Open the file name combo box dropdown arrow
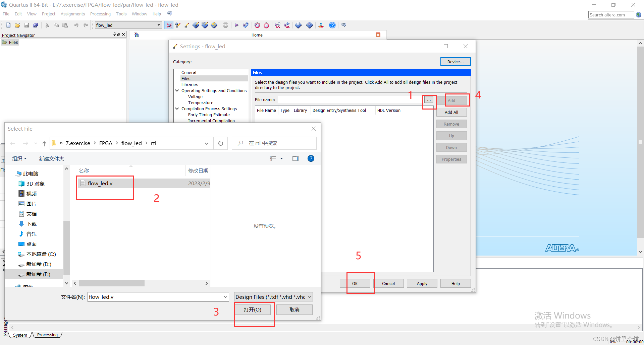This screenshot has height=345, width=644. coord(226,297)
